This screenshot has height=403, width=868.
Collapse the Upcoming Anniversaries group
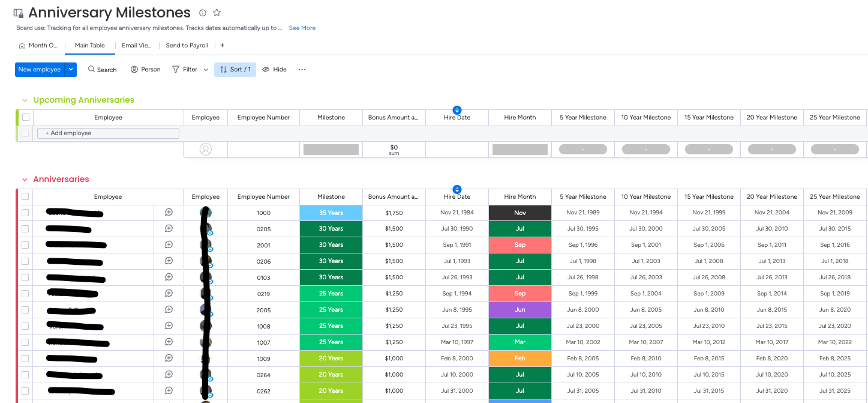[25, 100]
